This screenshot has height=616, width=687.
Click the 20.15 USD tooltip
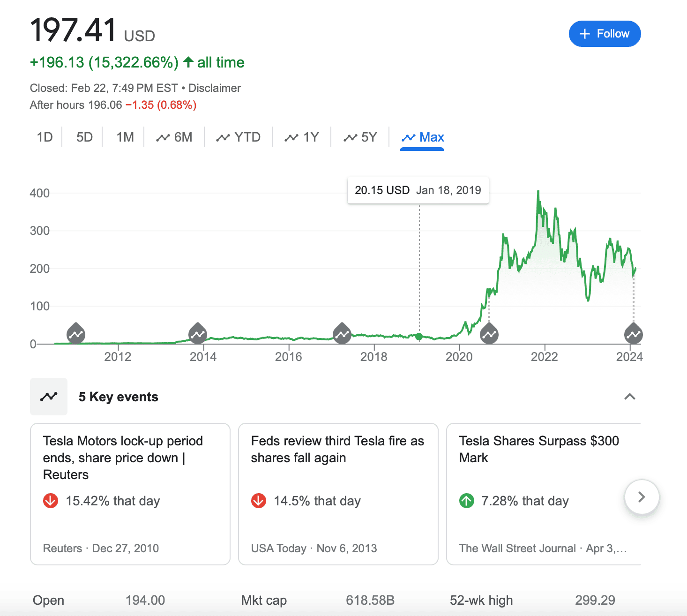(418, 190)
